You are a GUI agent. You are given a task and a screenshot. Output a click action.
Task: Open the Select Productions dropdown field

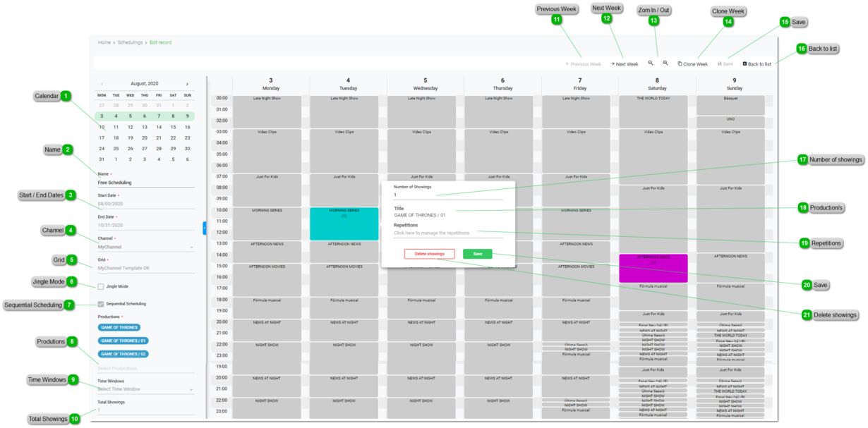[x=145, y=368]
